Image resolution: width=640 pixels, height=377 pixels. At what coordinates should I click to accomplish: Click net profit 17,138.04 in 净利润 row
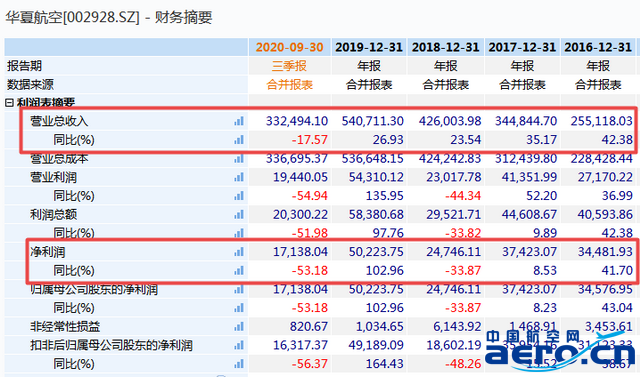coord(300,252)
